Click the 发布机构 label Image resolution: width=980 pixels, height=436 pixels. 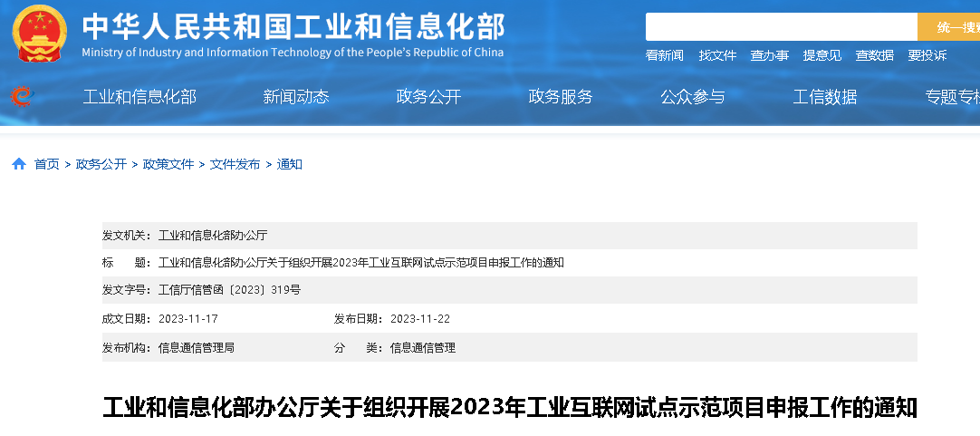127,348
